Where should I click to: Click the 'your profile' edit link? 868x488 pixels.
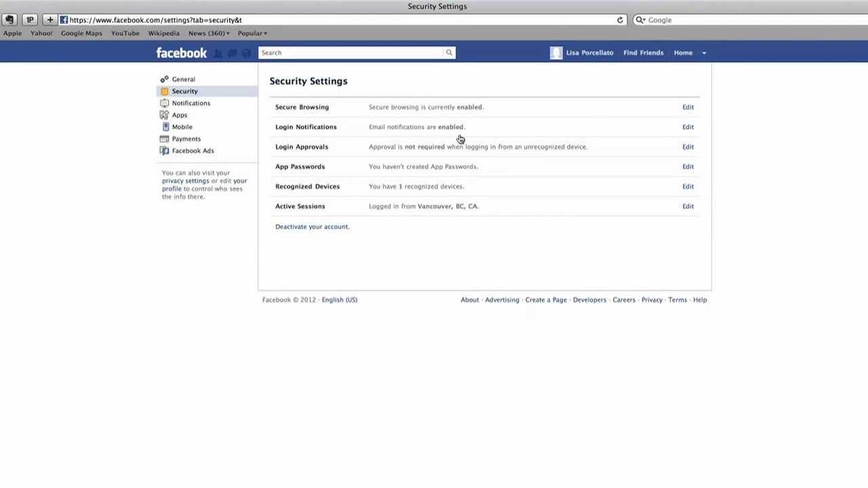205,184
